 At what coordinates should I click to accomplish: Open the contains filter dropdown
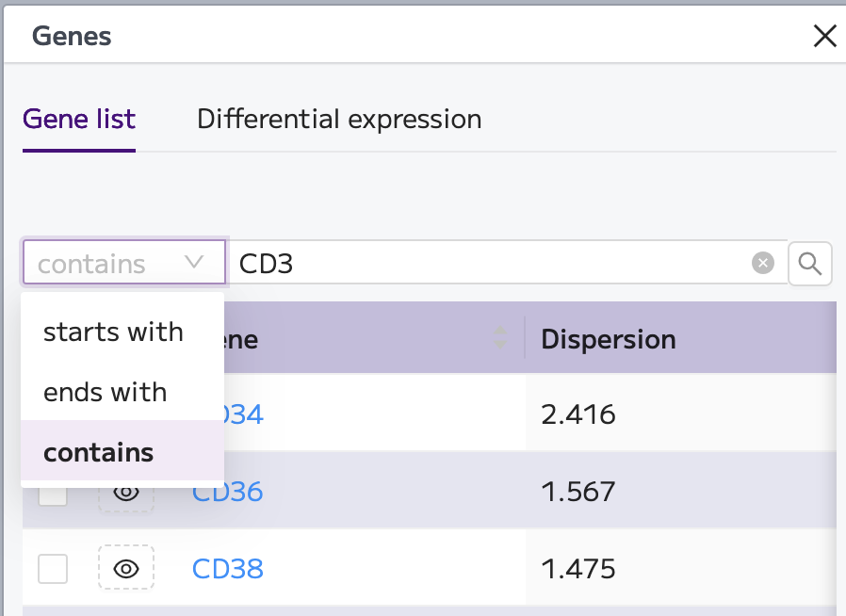coord(123,263)
